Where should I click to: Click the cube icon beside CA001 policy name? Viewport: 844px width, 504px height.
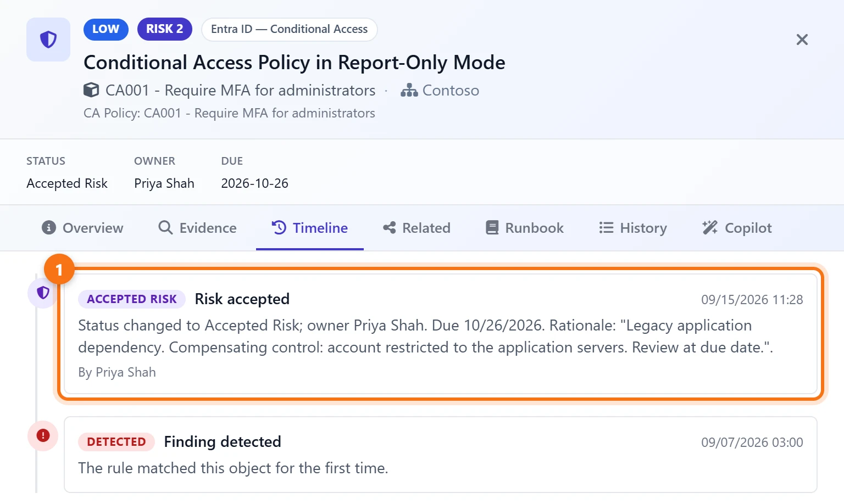coord(91,90)
